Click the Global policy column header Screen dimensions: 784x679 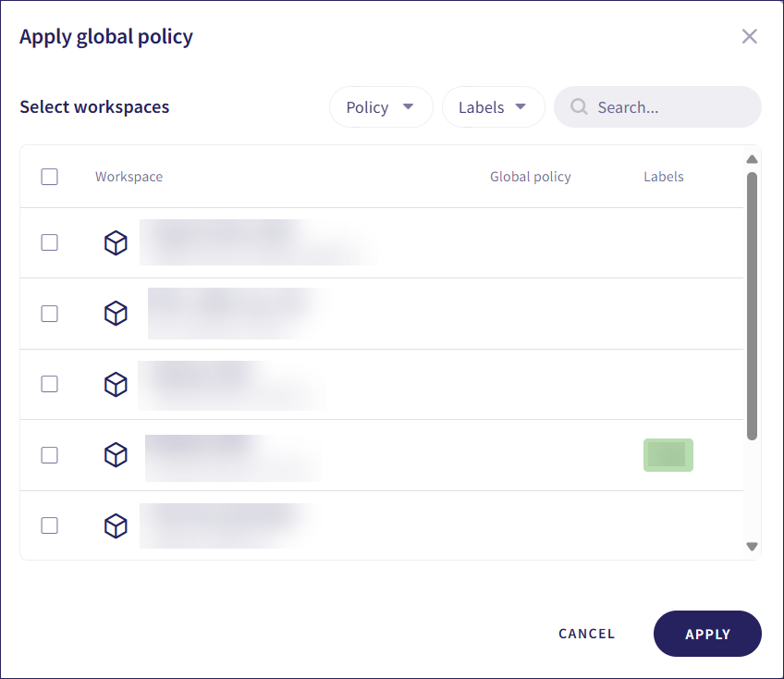530,177
